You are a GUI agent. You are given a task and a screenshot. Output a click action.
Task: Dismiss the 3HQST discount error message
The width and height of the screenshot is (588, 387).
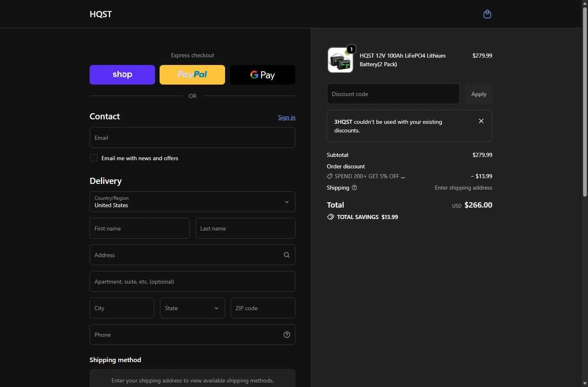[x=481, y=121]
